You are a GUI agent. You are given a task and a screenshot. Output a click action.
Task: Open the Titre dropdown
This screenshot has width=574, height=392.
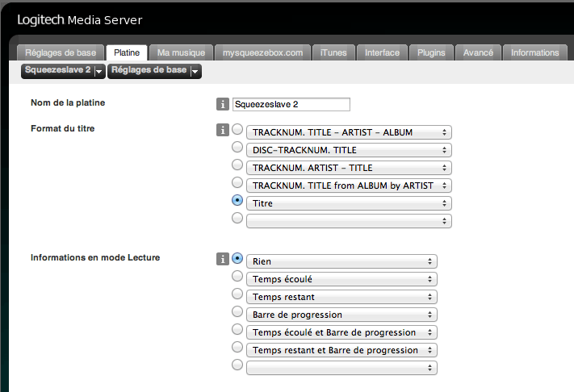349,203
